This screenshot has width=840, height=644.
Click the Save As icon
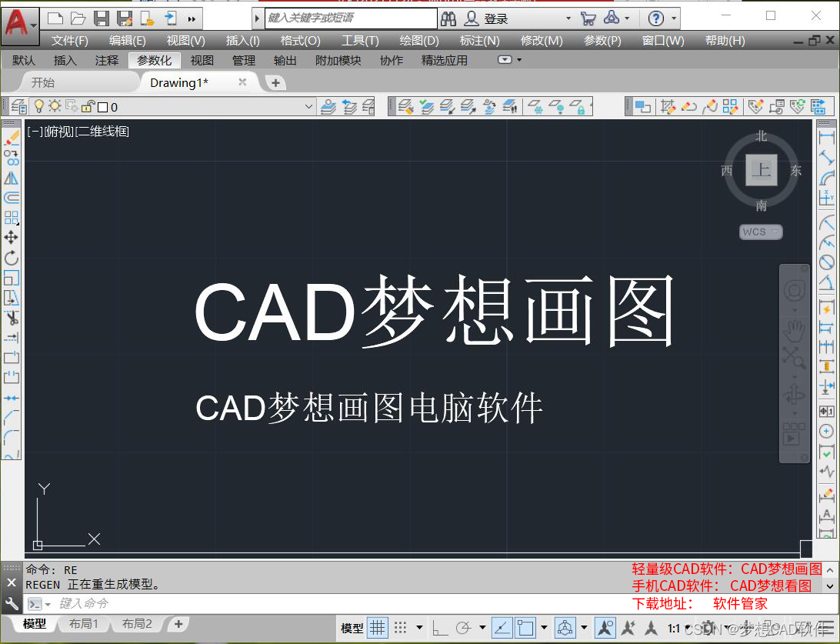(x=125, y=19)
